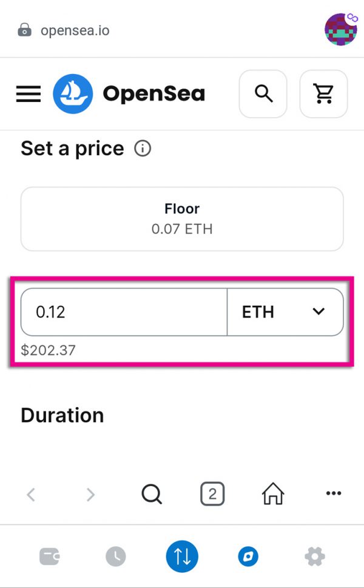The width and height of the screenshot is (364, 588).
Task: Open the ellipsis more options menu
Action: click(x=333, y=493)
